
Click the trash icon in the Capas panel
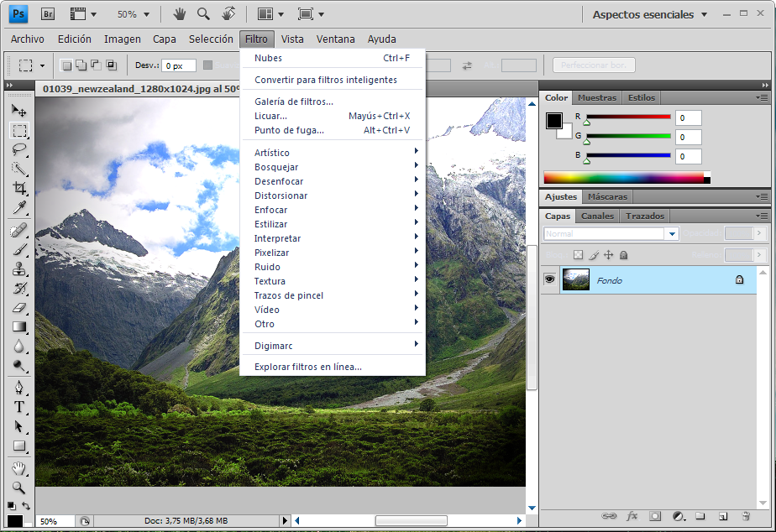746,516
